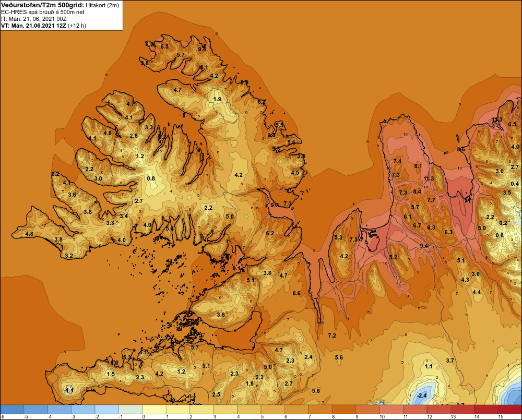Select the legend color between -3 and -2
522x420 pixels.
click(83, 409)
